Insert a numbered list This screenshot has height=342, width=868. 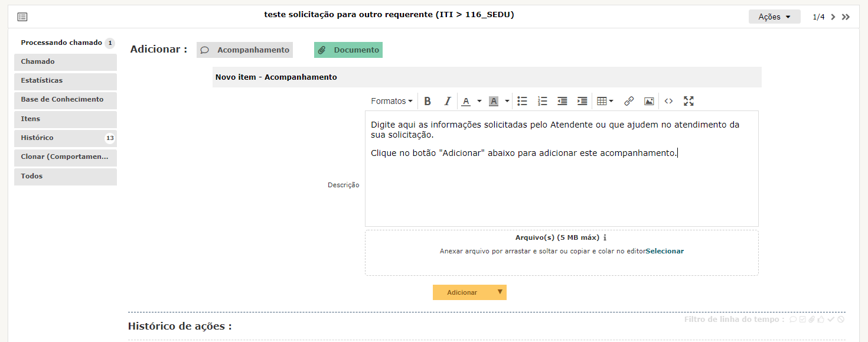543,101
